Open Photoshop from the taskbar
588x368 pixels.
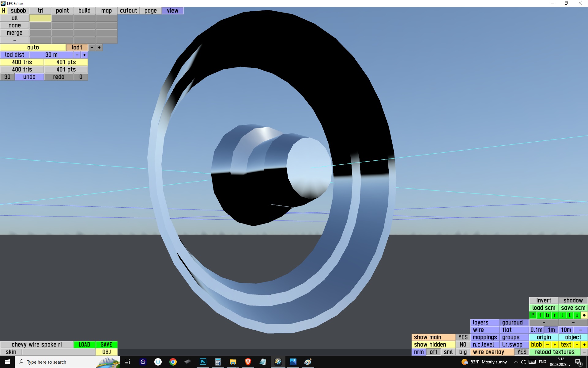(203, 362)
